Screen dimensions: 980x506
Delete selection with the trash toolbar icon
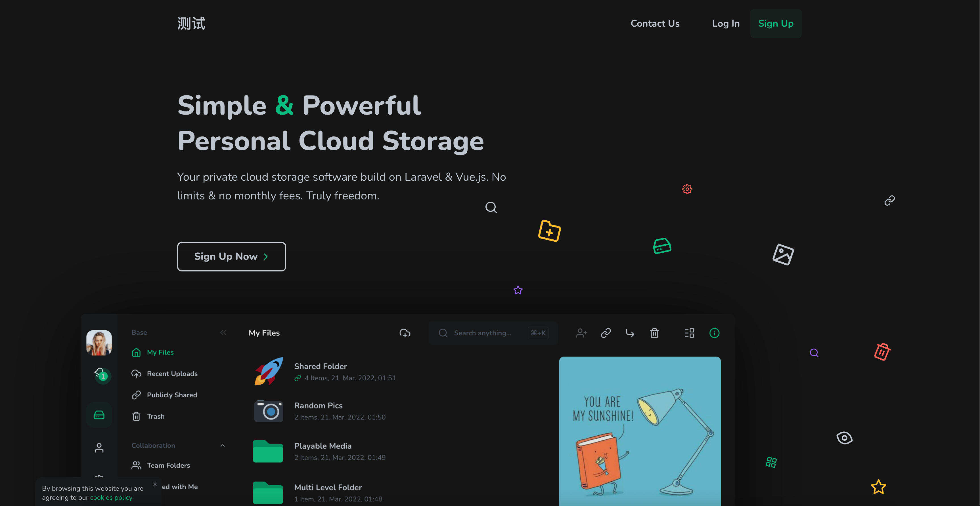click(654, 333)
